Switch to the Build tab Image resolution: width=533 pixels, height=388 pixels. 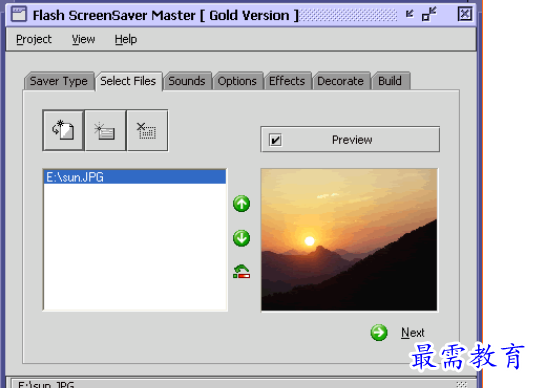click(x=390, y=81)
